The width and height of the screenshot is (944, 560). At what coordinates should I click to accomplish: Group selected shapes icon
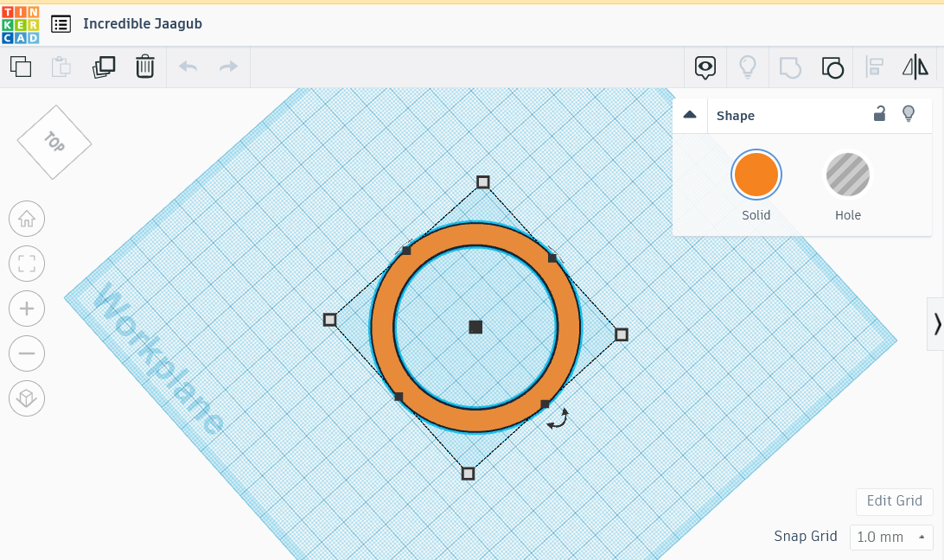point(790,67)
